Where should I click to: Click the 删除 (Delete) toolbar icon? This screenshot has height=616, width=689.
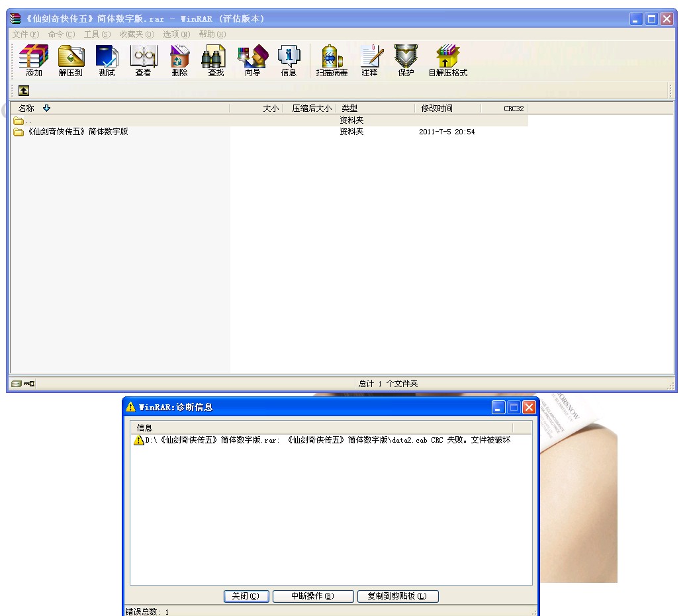tap(179, 60)
